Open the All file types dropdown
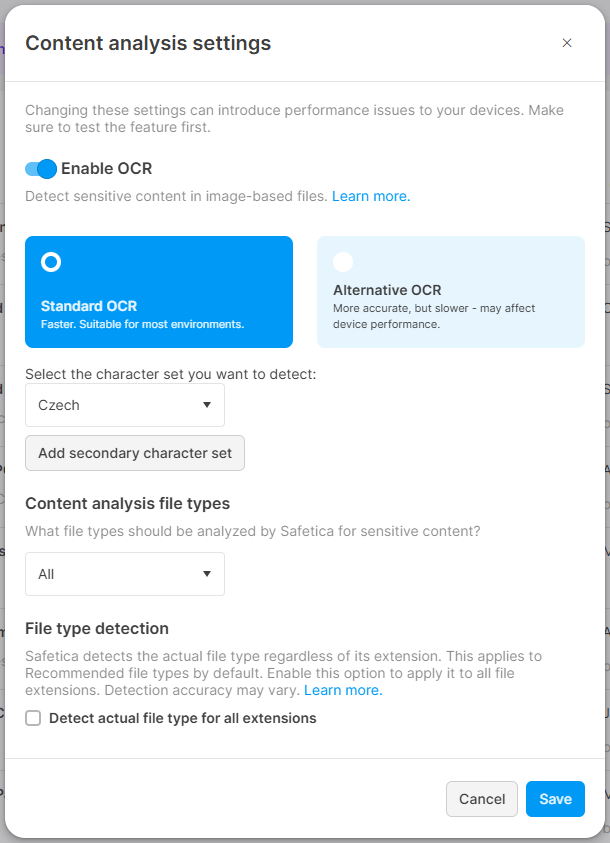610x843 pixels. click(x=125, y=574)
